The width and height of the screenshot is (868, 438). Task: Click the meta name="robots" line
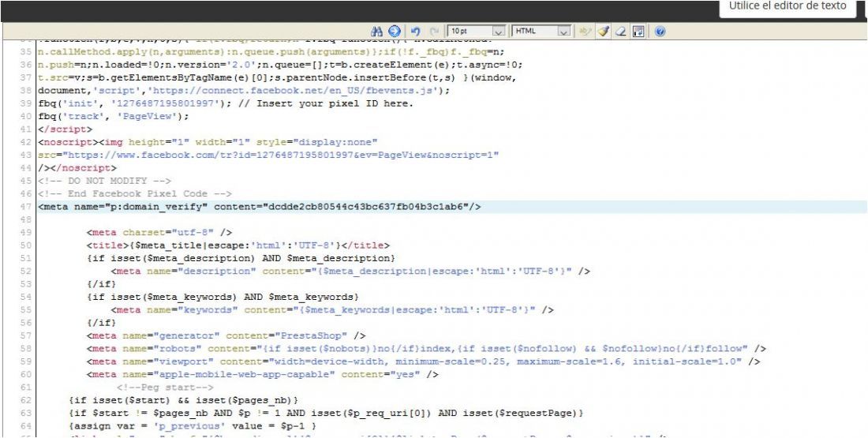[426, 349]
